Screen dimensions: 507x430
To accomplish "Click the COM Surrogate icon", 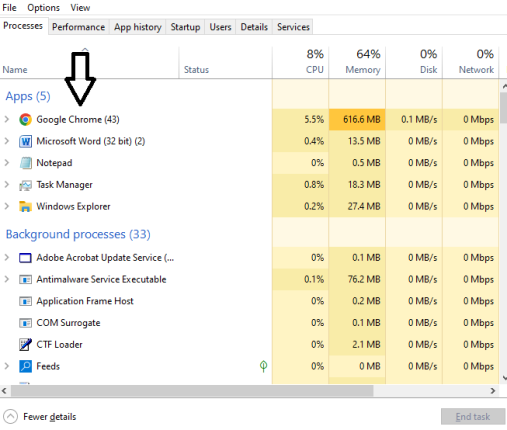I will 25,323.
